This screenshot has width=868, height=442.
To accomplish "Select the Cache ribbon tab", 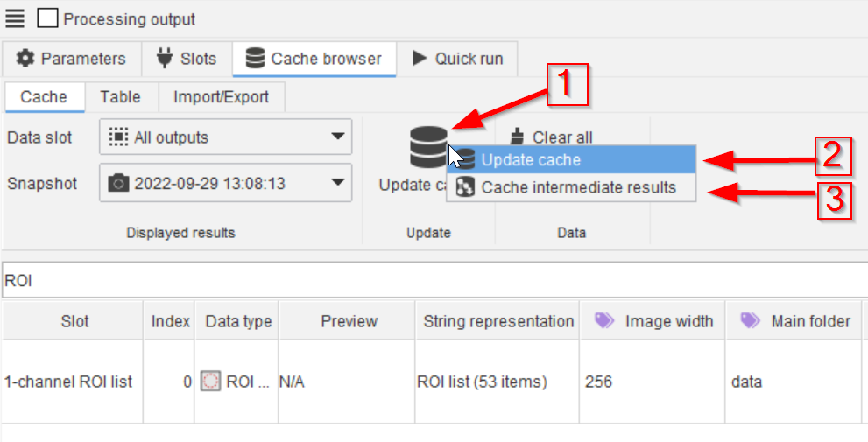I will (45, 97).
